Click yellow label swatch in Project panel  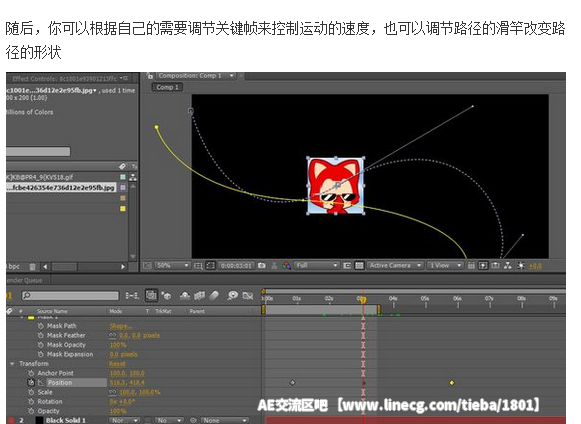(123, 209)
